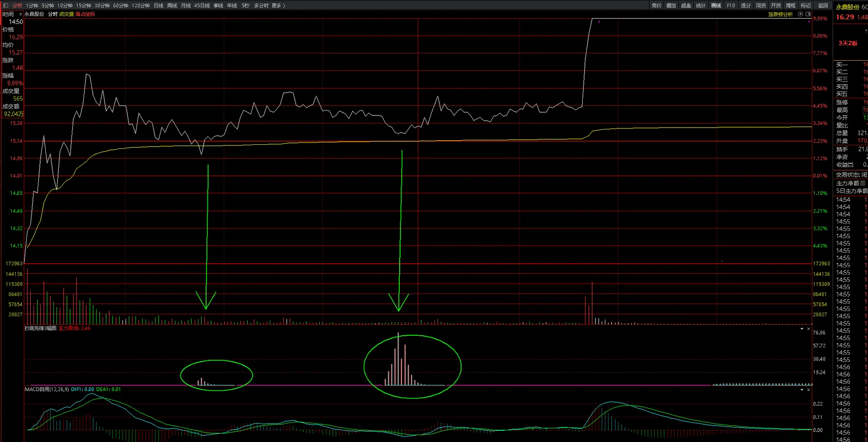Viewport: 868px width, 442px height.
Task: Click the 开资 toolbar button
Action: pos(776,5)
